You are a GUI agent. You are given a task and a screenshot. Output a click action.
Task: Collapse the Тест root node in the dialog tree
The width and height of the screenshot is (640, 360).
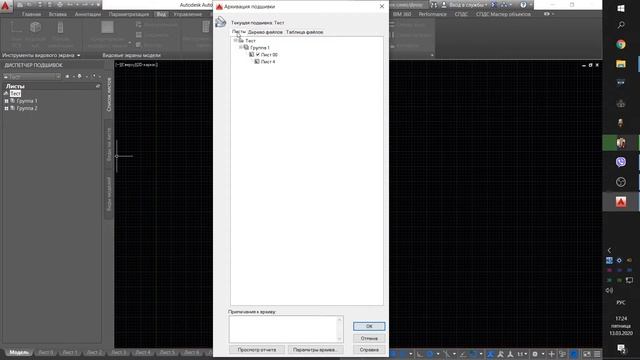coord(235,40)
